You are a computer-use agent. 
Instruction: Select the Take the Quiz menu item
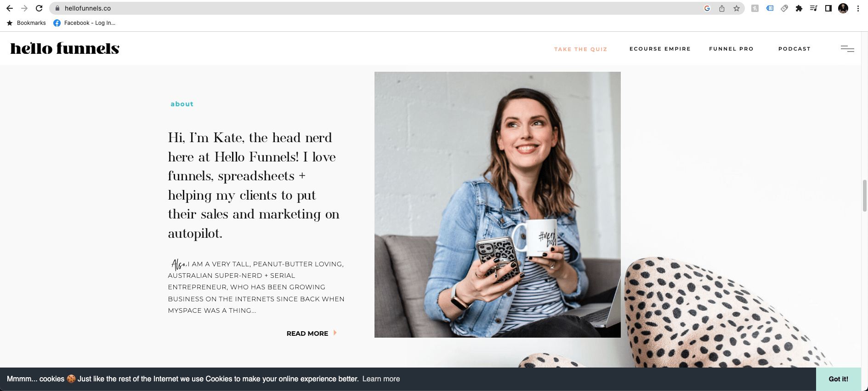[580, 49]
